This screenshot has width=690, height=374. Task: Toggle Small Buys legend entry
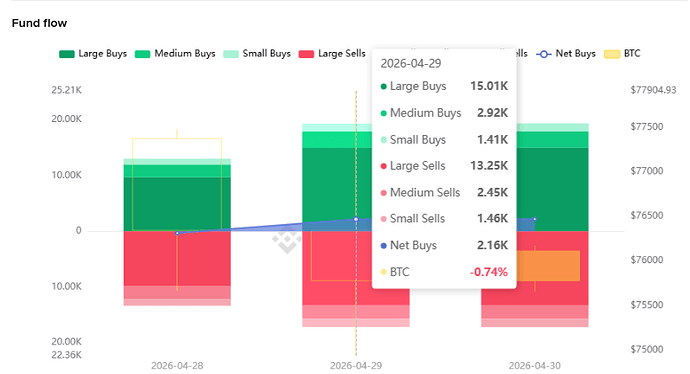(257, 54)
